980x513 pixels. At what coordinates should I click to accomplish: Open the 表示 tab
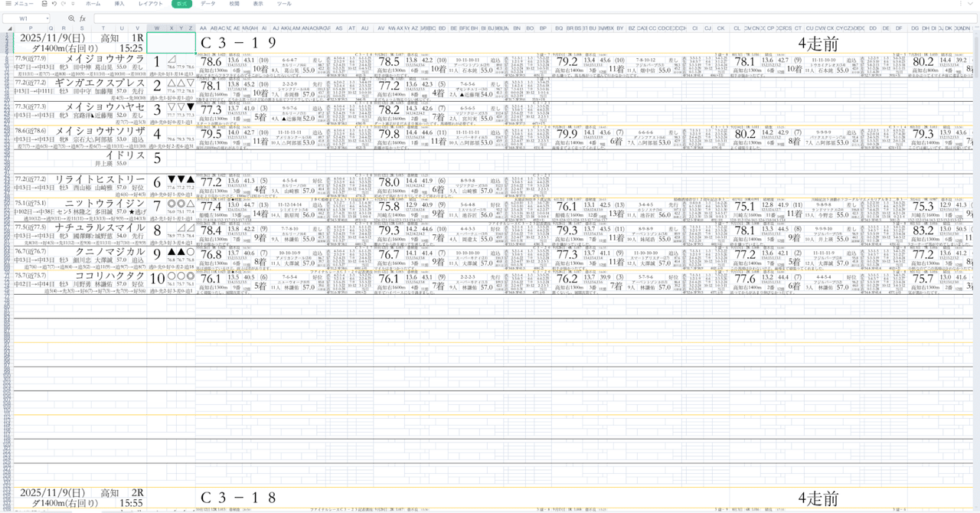click(258, 4)
